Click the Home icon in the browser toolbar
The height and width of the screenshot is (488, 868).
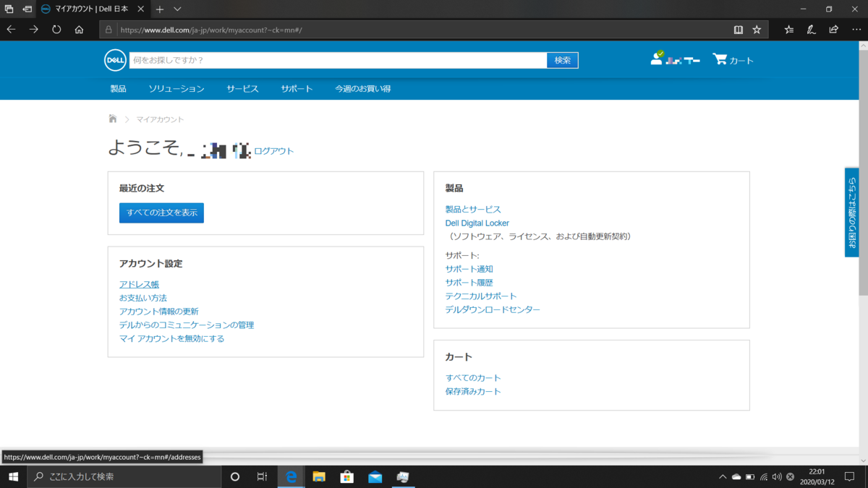coord(78,30)
